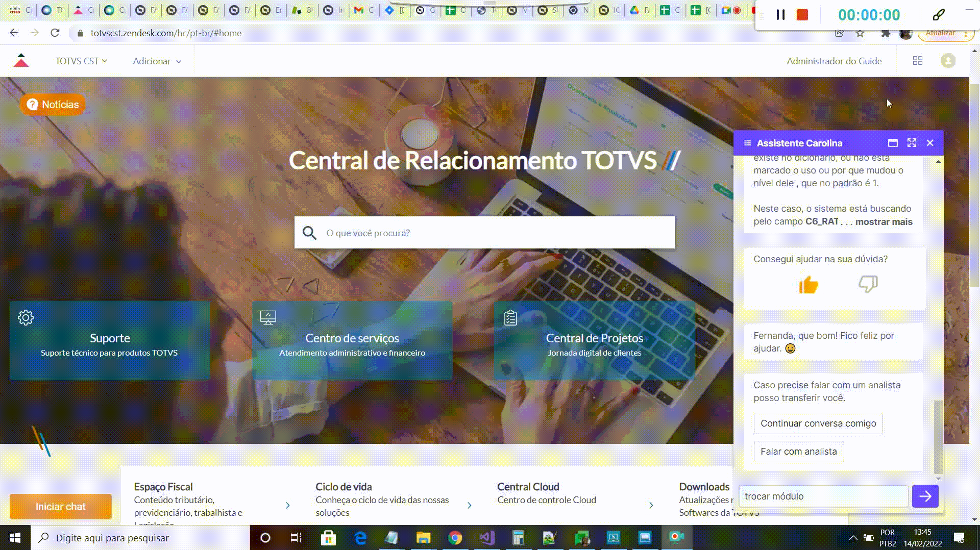Pause the screen recording
980x550 pixels.
(x=780, y=15)
